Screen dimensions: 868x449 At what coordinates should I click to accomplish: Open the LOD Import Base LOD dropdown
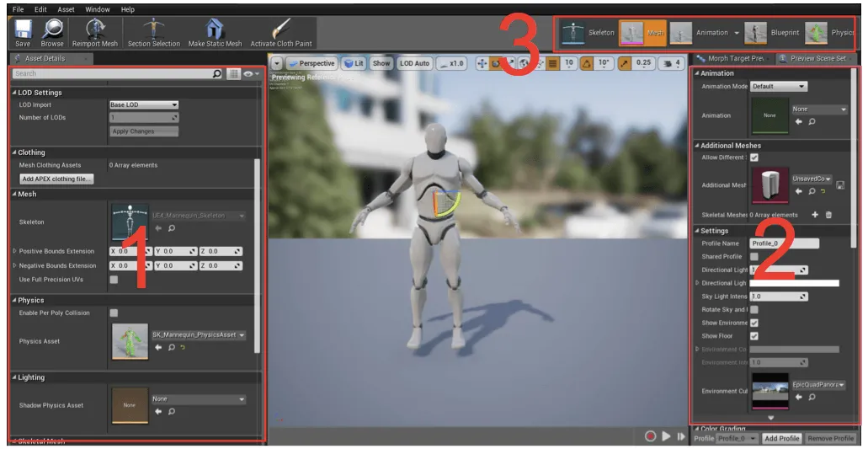pos(144,104)
